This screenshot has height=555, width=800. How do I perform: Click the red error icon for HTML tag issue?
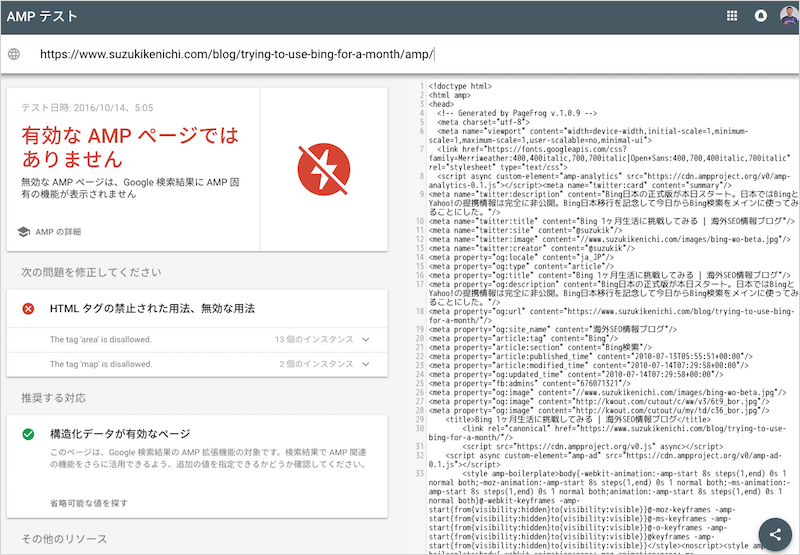[x=28, y=309]
